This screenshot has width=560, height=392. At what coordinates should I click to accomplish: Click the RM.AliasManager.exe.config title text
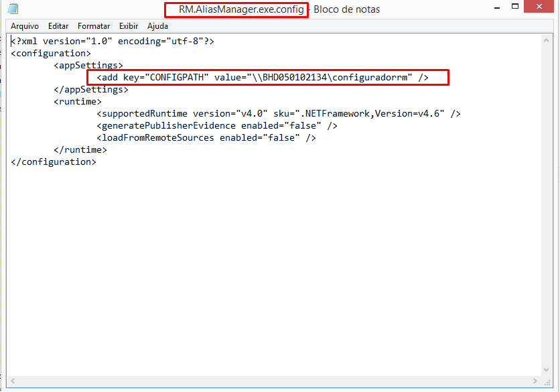(x=241, y=9)
